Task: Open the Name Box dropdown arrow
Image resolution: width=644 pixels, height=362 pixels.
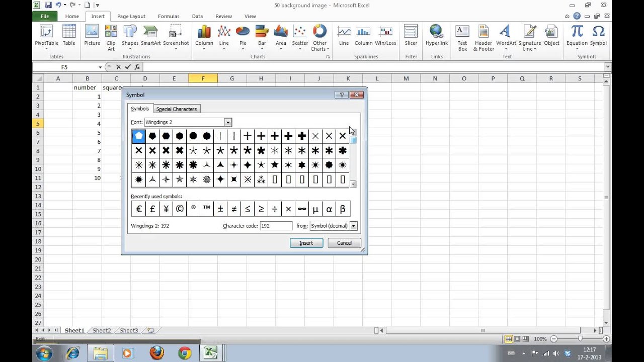Action: pyautogui.click(x=100, y=67)
